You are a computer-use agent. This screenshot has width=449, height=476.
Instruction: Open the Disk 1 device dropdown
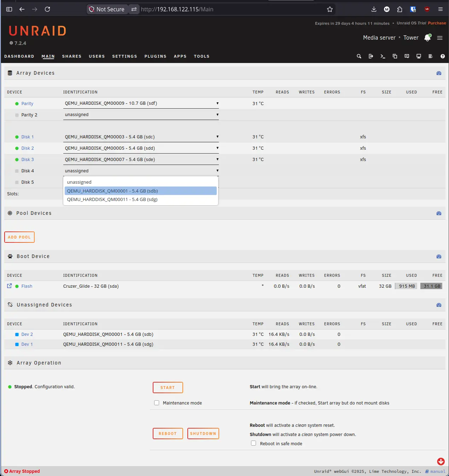pos(141,137)
